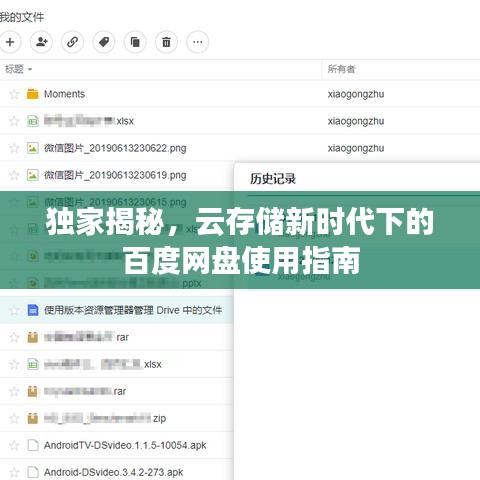This screenshot has width=480, height=480.
Task: Select the 历史记录 panel tab
Action: [x=273, y=179]
